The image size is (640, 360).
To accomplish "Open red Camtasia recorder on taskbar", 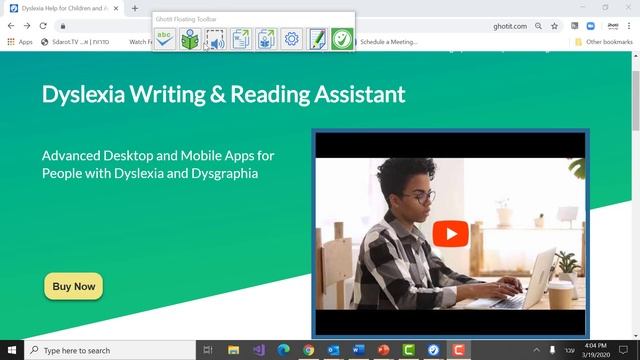I will pos(458,350).
